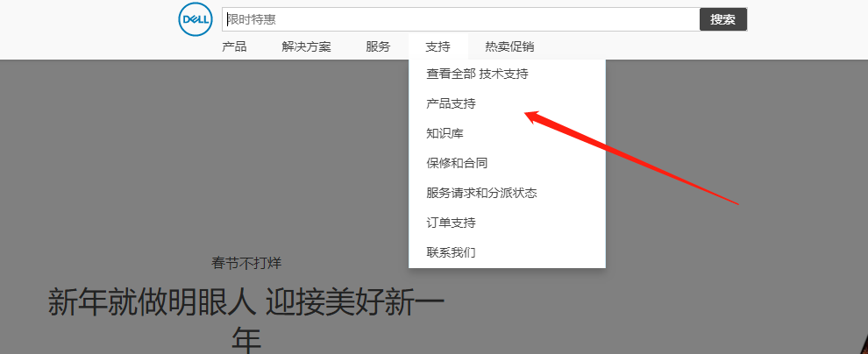Open 知识库 from the support menu
Viewport: 868px width, 354px height.
point(445,133)
